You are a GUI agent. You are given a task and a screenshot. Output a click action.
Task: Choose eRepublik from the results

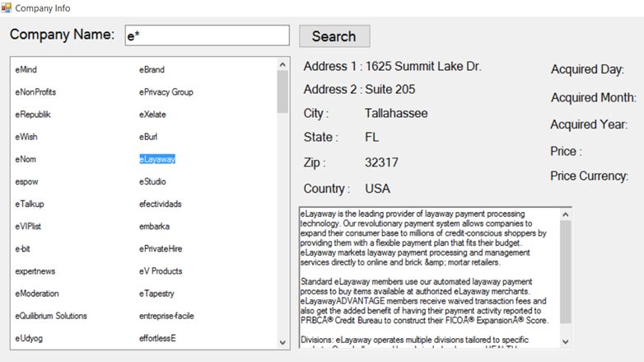[x=33, y=115]
